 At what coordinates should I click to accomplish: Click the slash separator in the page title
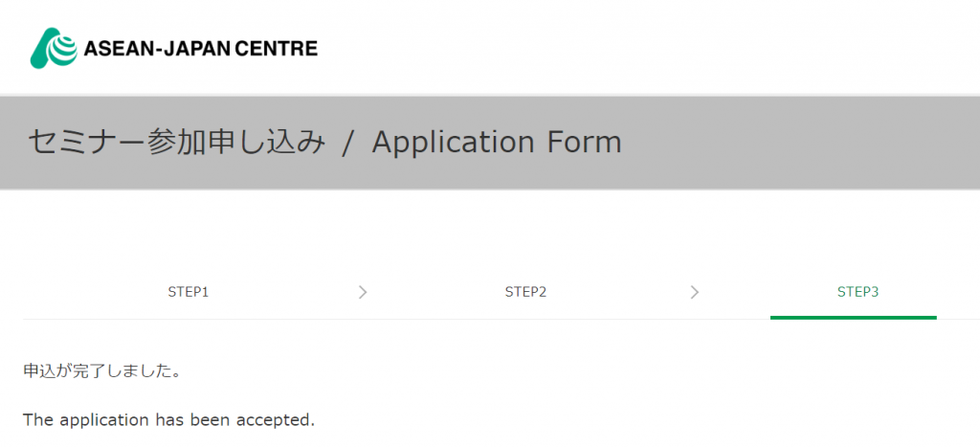click(x=348, y=143)
